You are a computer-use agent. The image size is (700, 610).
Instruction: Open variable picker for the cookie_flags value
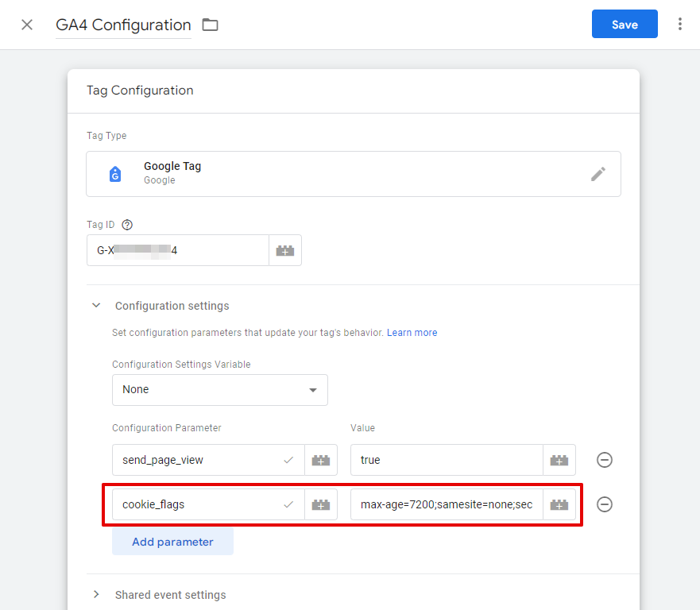coord(559,504)
